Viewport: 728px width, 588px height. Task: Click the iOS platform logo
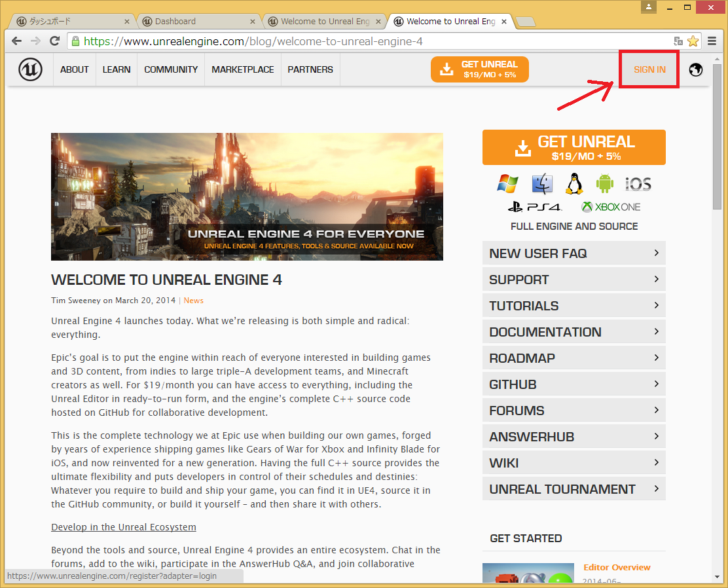click(638, 185)
